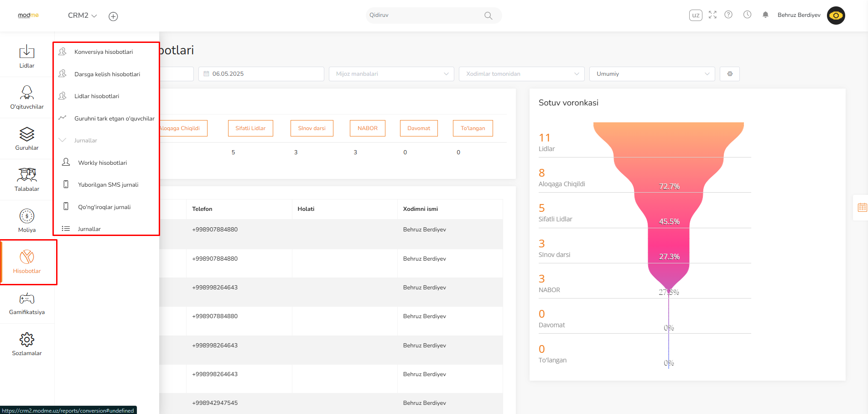
Task: Click the NABOR stage button
Action: click(367, 128)
